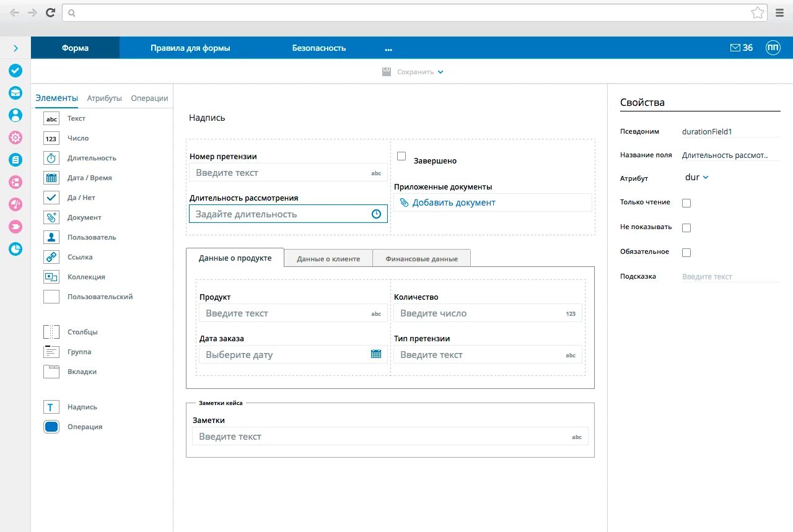Viewport: 793px width, 532px height.
Task: Open mail notifications showing 36
Action: 742,48
